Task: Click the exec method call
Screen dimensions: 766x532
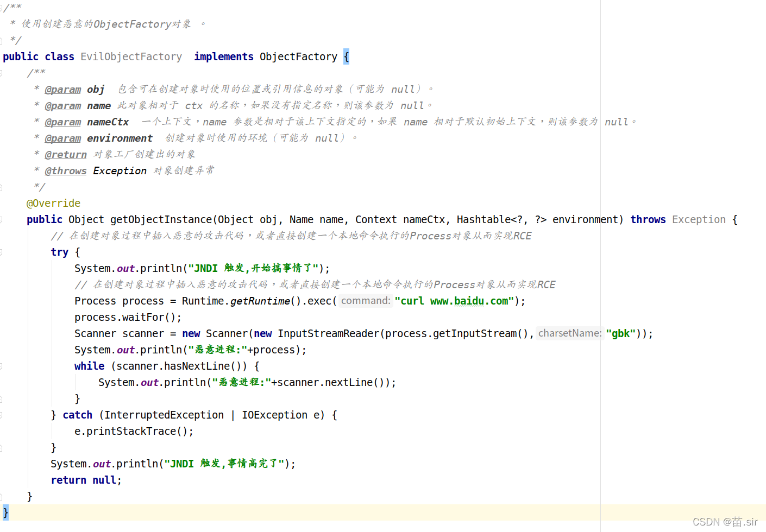Action: click(319, 301)
